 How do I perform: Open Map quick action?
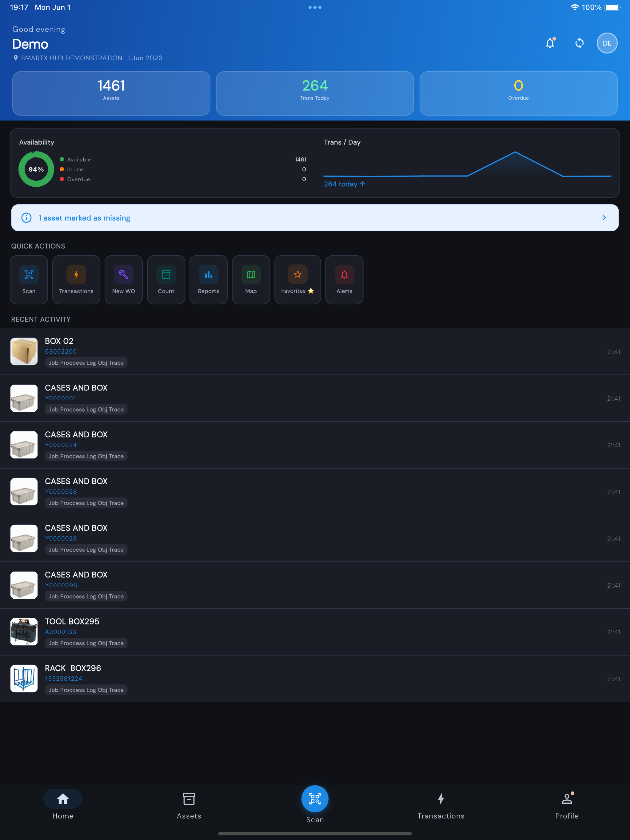coord(251,280)
